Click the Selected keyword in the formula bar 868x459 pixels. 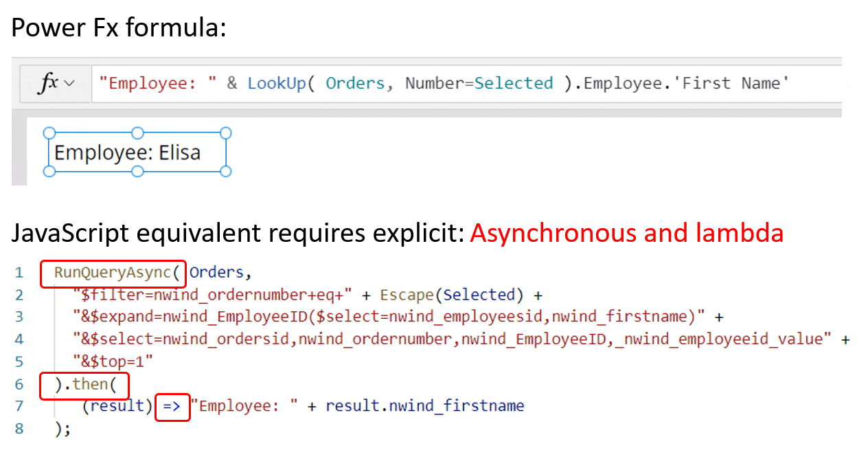[x=513, y=82]
